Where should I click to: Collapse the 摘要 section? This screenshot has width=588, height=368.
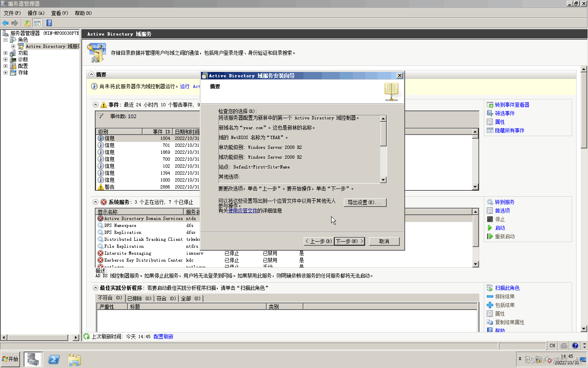coord(91,74)
